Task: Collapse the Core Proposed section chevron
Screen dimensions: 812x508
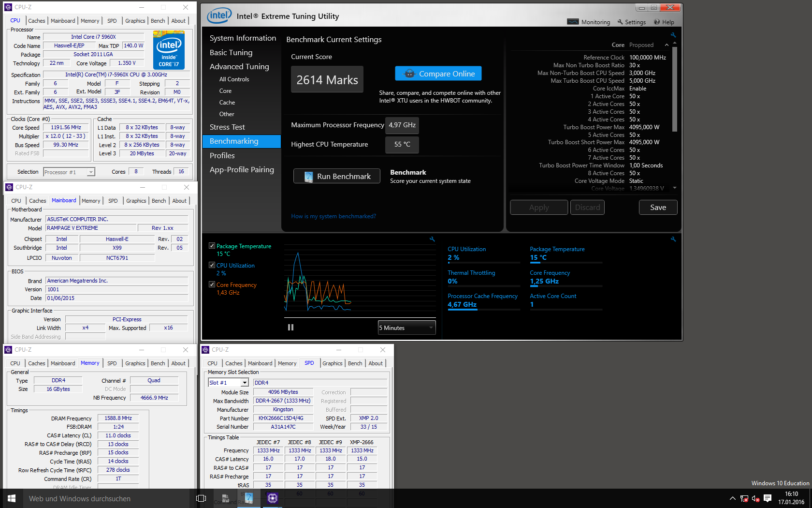Action: pos(667,45)
